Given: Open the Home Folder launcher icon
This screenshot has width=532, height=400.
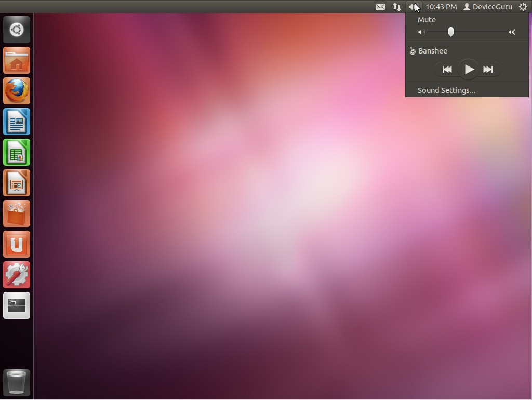Looking at the screenshot, I should pyautogui.click(x=17, y=60).
